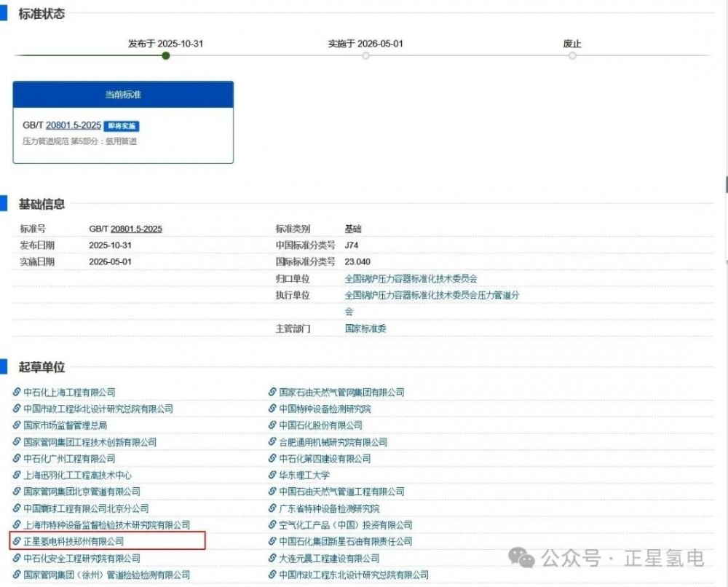
Task: Select the 实施于 2026-05-01 timeline point
Action: click(x=365, y=55)
